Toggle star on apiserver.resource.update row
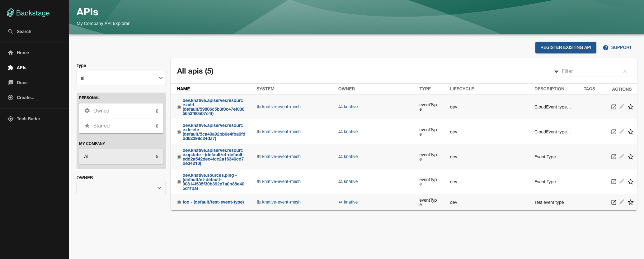 pos(630,157)
